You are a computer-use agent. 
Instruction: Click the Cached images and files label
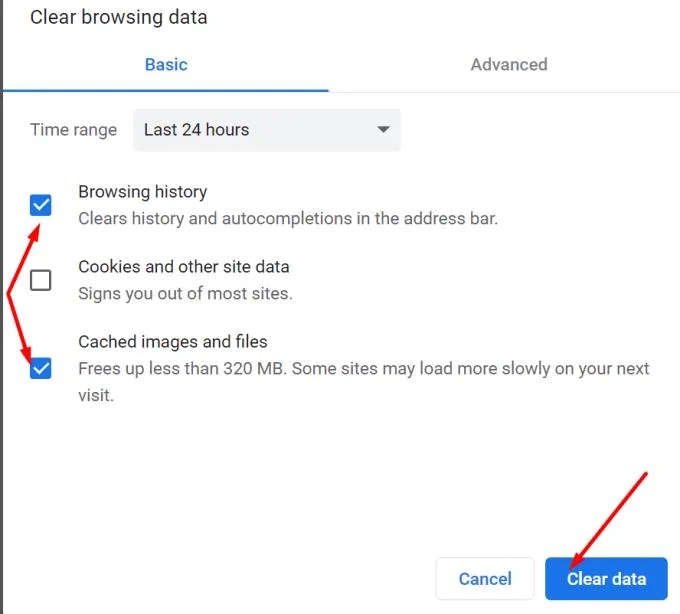[173, 341]
